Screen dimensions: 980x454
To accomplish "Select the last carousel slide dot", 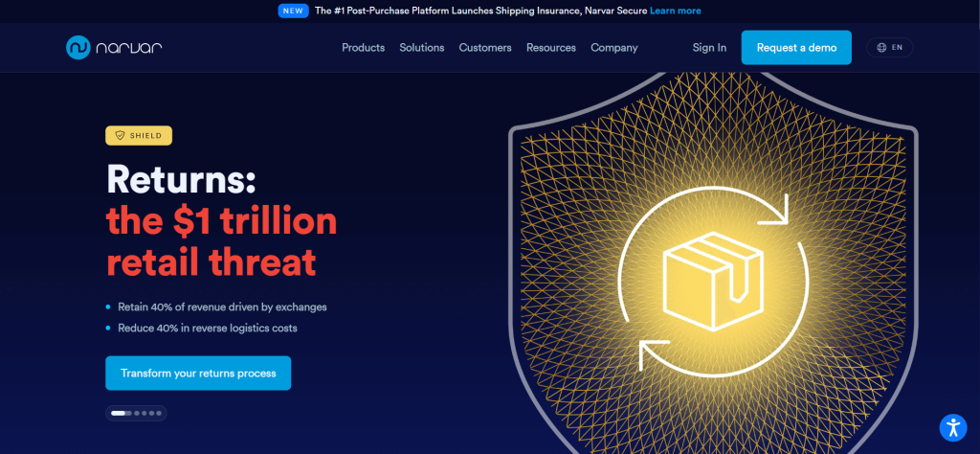I will pyautogui.click(x=159, y=414).
